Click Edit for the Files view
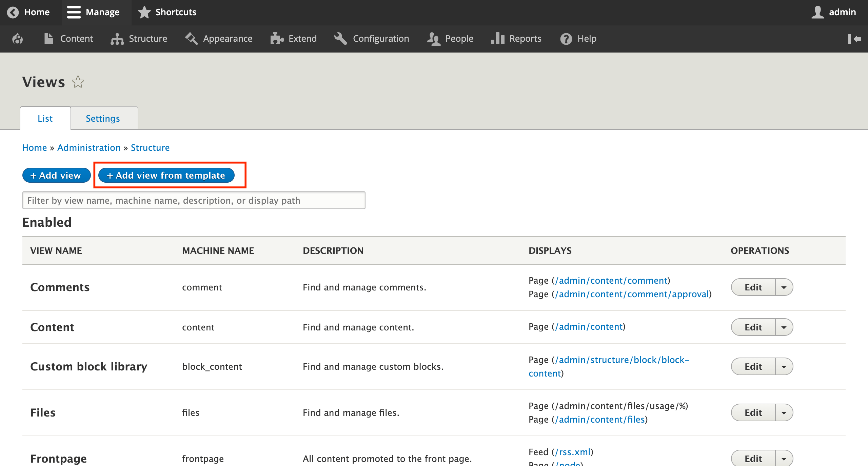 (x=753, y=413)
